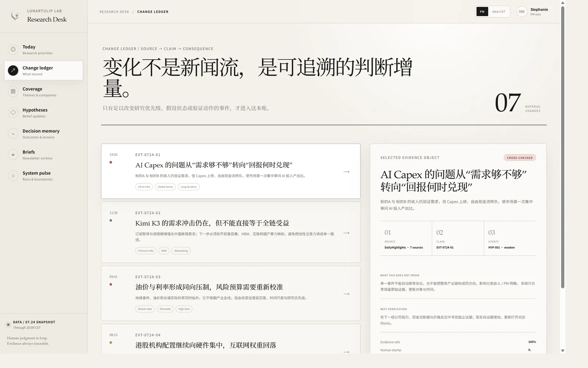This screenshot has height=368, width=588.
Task: Click the Stephanie user name
Action: click(x=539, y=10)
